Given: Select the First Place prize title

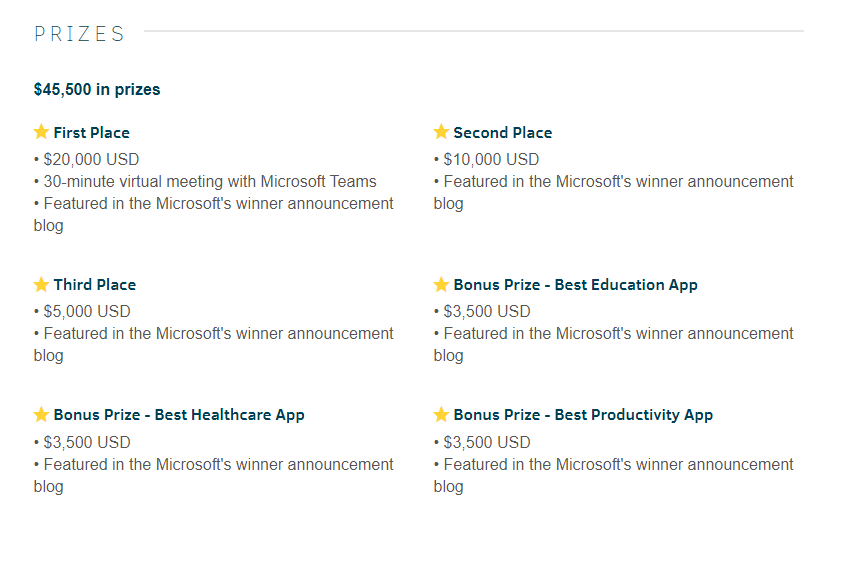Looking at the screenshot, I should coord(92,132).
